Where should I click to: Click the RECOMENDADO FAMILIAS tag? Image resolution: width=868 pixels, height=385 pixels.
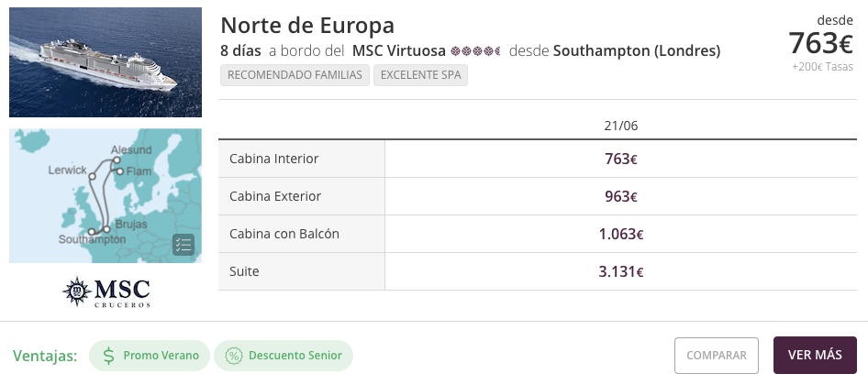(x=295, y=75)
